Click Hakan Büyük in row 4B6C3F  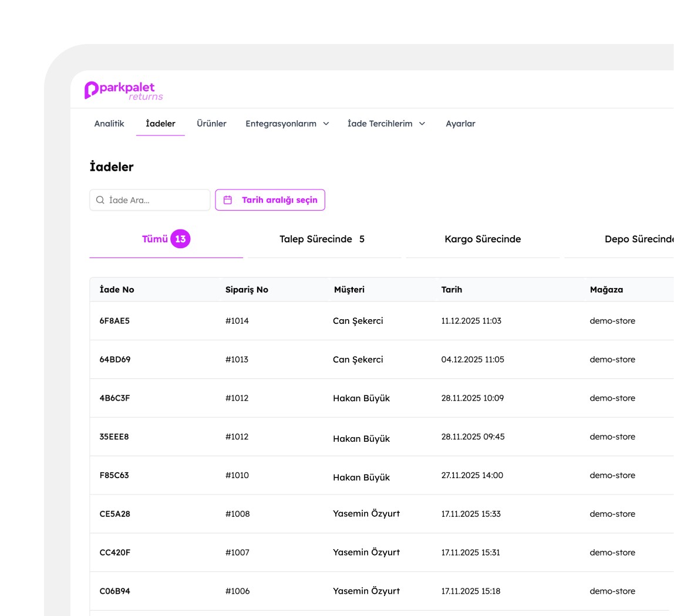pyautogui.click(x=361, y=398)
